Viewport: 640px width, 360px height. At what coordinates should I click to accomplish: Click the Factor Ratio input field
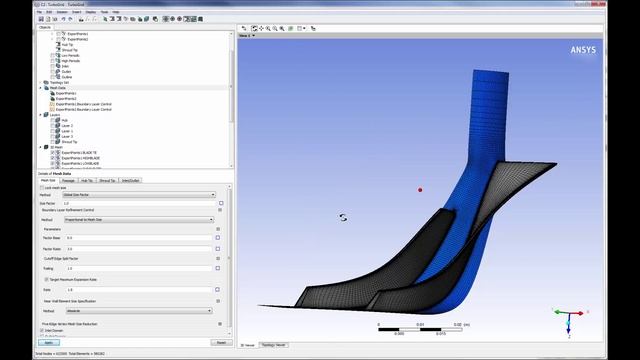[x=138, y=249]
